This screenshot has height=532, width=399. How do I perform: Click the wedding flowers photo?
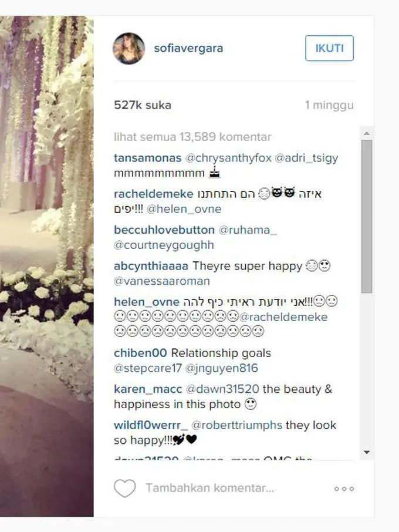tap(47, 267)
